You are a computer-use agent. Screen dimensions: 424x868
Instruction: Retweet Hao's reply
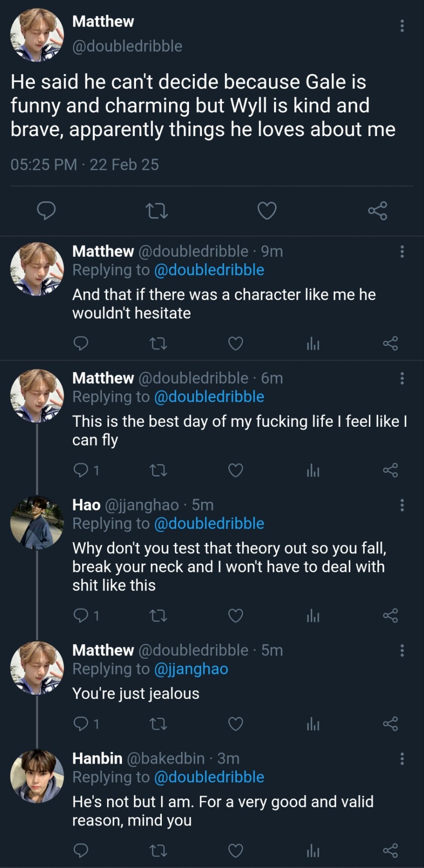[x=158, y=616]
